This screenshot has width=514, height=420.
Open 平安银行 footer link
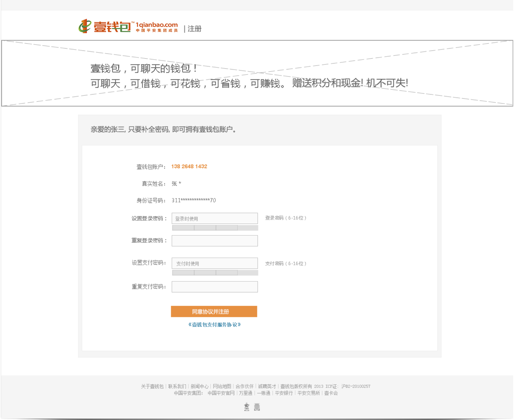(284, 393)
